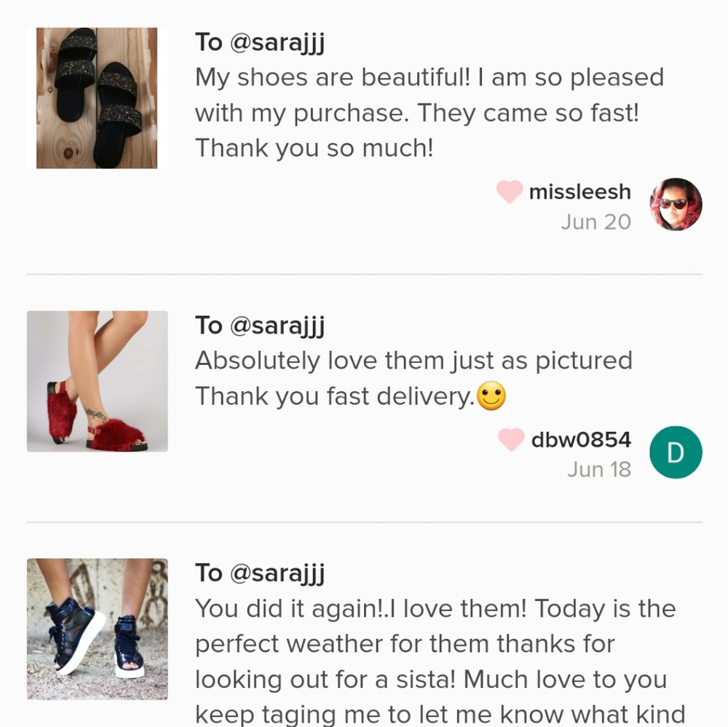Click the smiley emoji in the delivery review

click(x=491, y=396)
